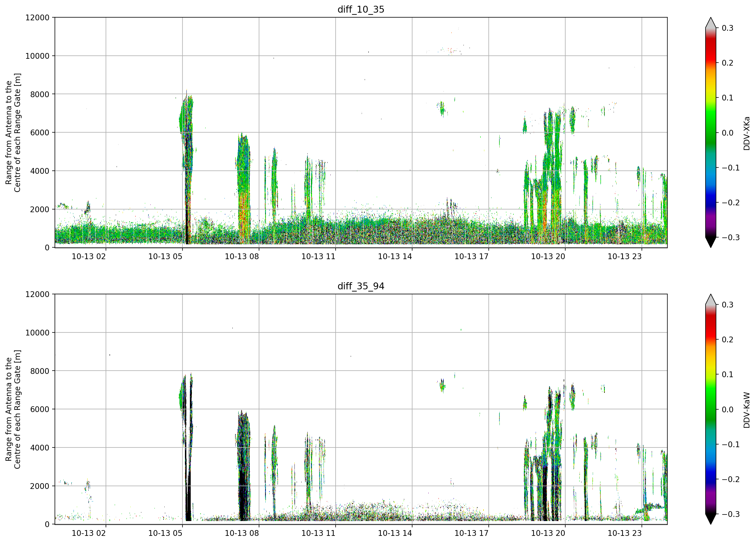The image size is (756, 543).
Task: Click the y-axis label of the diff_10_35 plot
Action: 13,132
